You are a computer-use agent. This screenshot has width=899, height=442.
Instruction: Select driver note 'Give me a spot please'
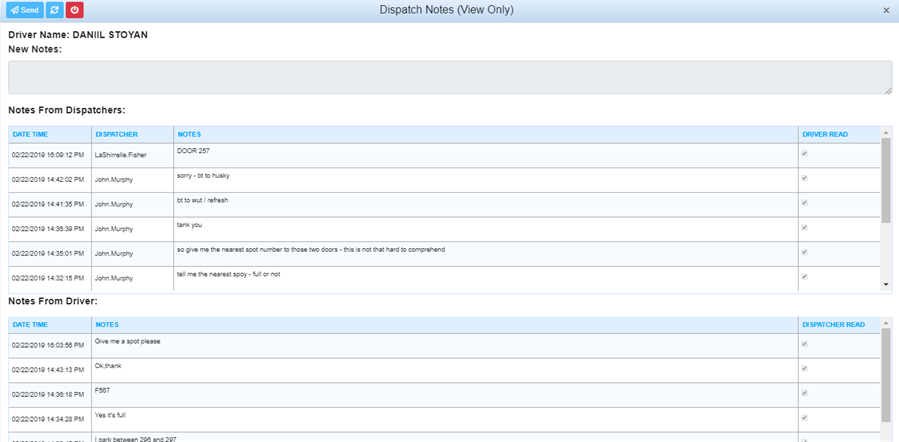128,341
